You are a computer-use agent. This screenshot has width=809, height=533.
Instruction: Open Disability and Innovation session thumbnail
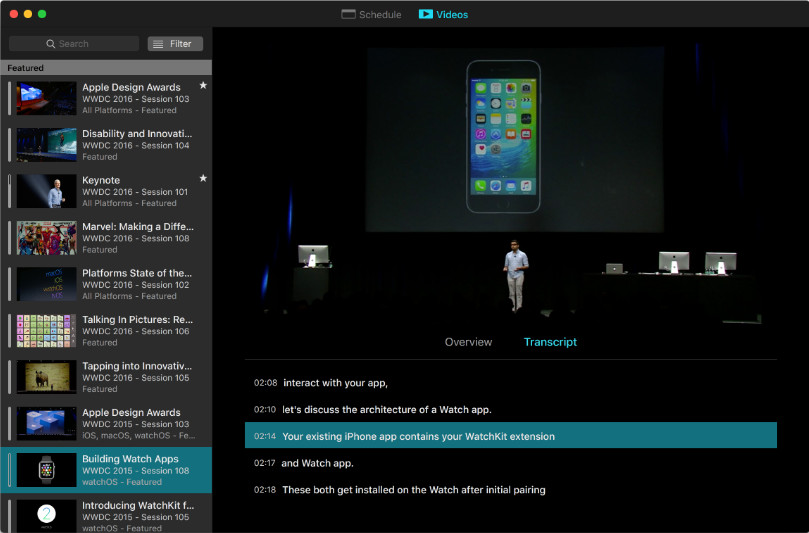tap(46, 144)
